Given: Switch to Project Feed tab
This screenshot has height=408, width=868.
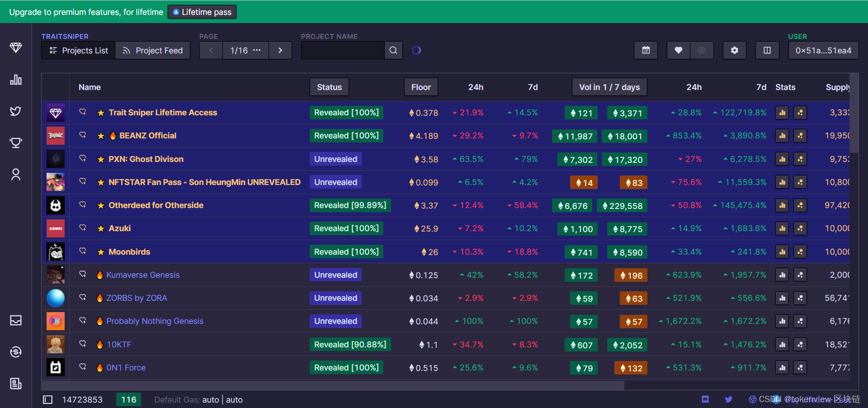Looking at the screenshot, I should coord(153,50).
